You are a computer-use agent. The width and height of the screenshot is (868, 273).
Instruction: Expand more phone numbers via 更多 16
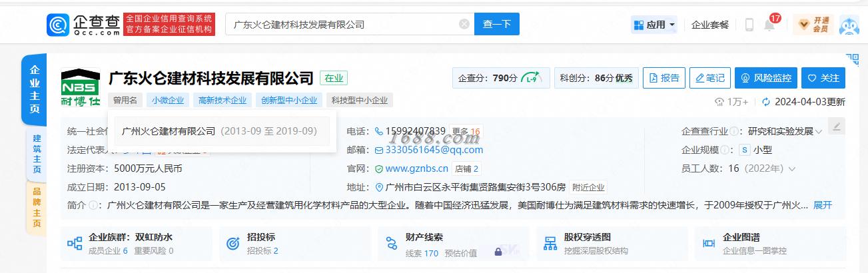click(x=466, y=131)
